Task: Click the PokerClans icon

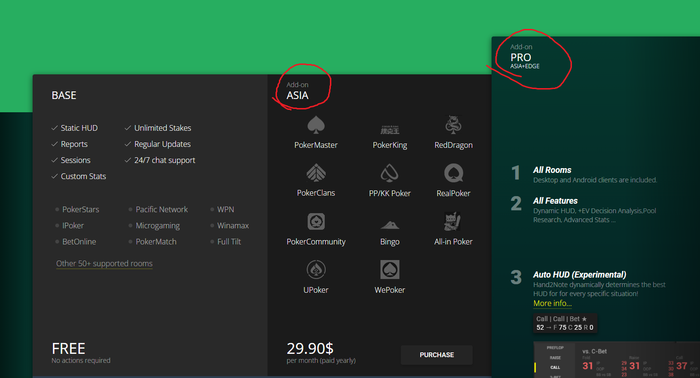Action: 316,173
